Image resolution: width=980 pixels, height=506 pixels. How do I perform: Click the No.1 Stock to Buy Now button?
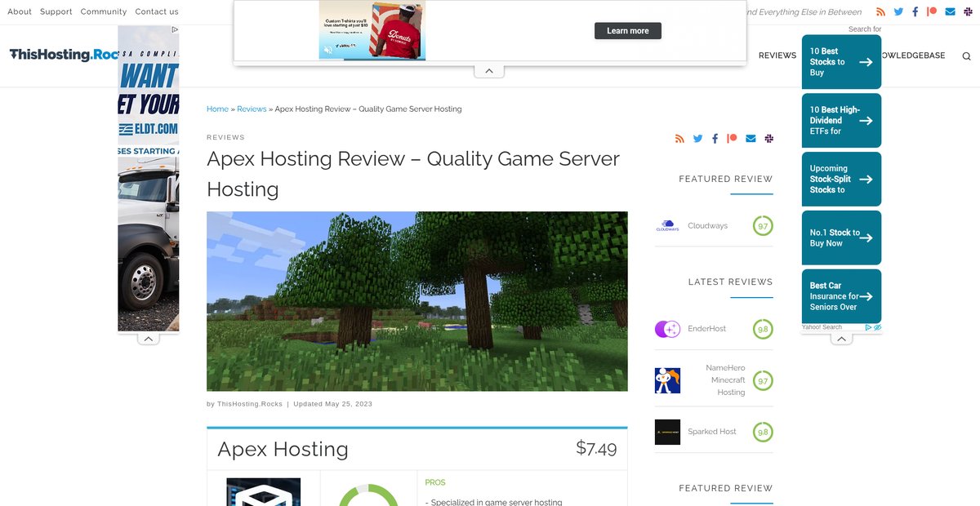point(842,238)
